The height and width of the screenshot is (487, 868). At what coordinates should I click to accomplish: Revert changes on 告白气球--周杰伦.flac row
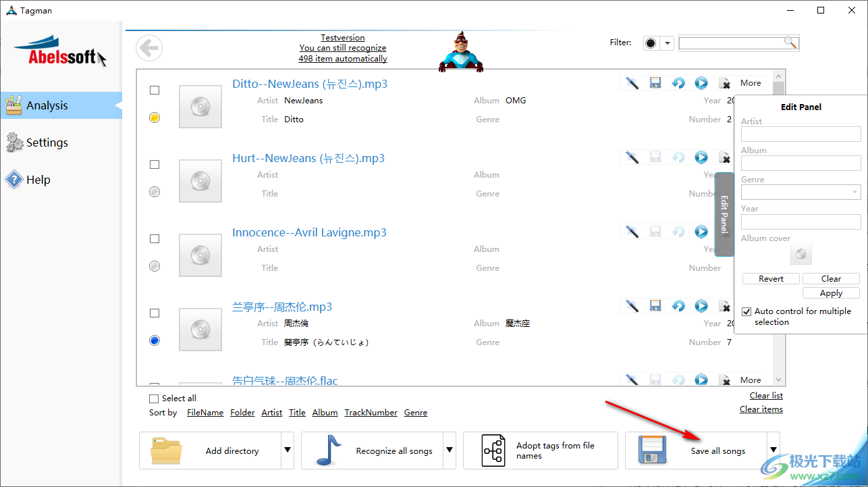678,380
